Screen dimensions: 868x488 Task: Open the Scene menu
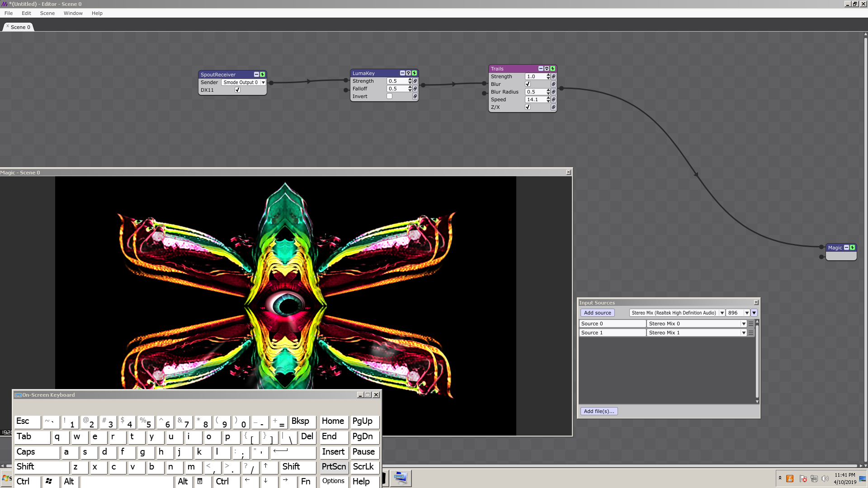click(x=47, y=13)
